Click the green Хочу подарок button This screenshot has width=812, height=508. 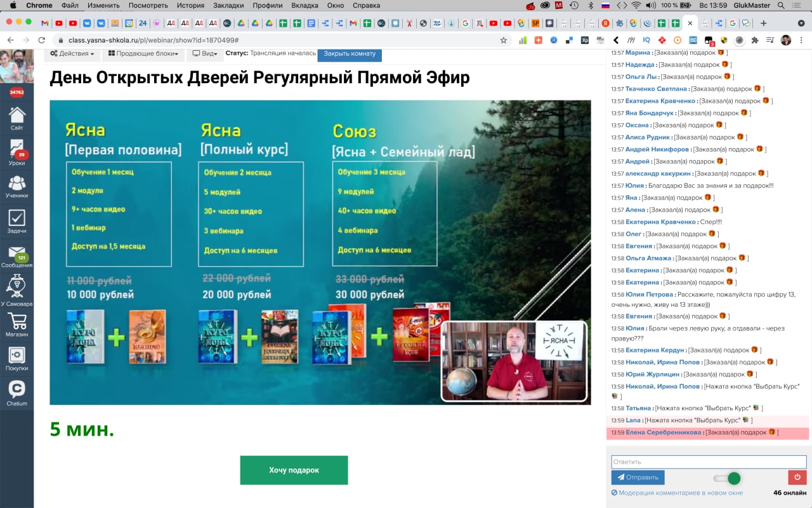294,470
